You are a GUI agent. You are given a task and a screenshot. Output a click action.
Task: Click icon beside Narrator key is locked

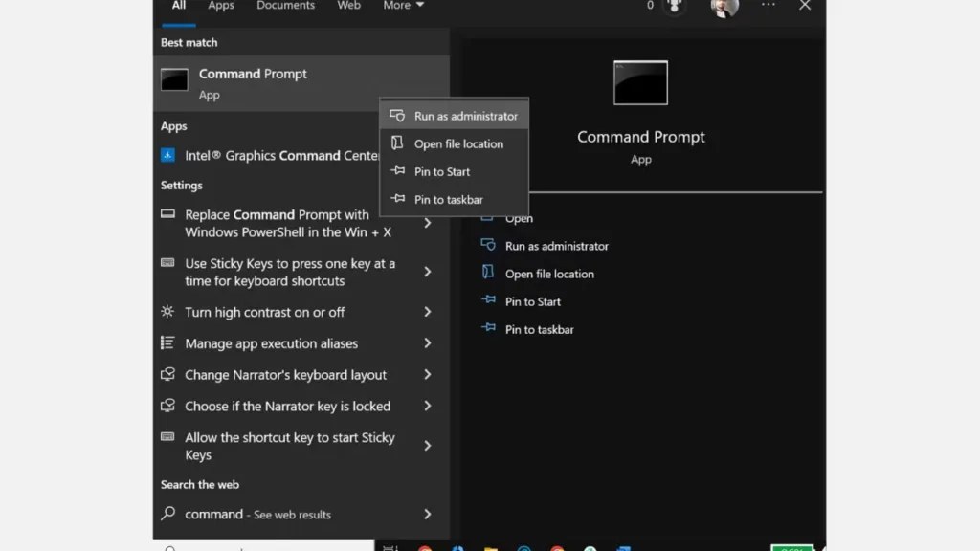(x=167, y=405)
